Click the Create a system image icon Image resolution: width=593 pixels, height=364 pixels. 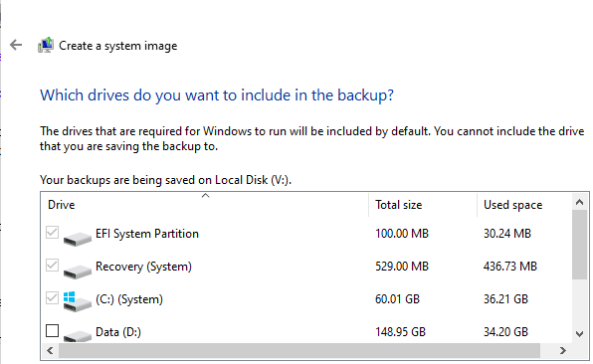(46, 45)
